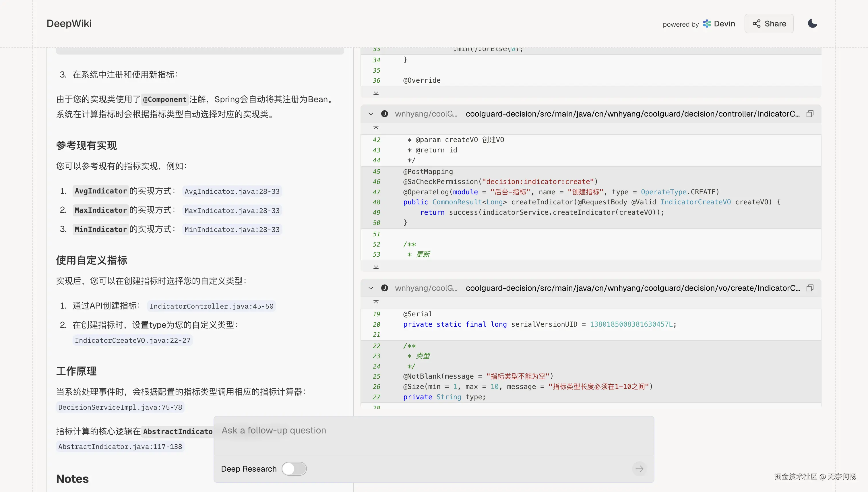Copy IndicatorCreateVO file path icon
The image size is (868, 492).
point(810,288)
